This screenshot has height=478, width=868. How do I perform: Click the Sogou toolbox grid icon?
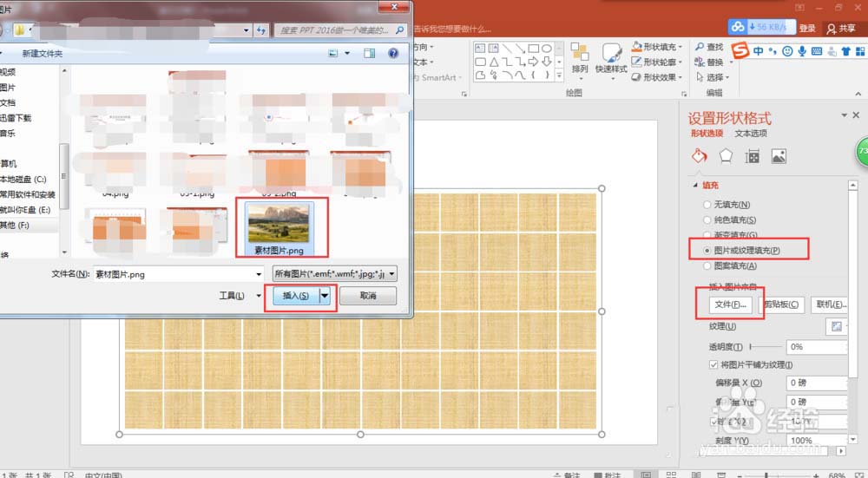[x=860, y=51]
